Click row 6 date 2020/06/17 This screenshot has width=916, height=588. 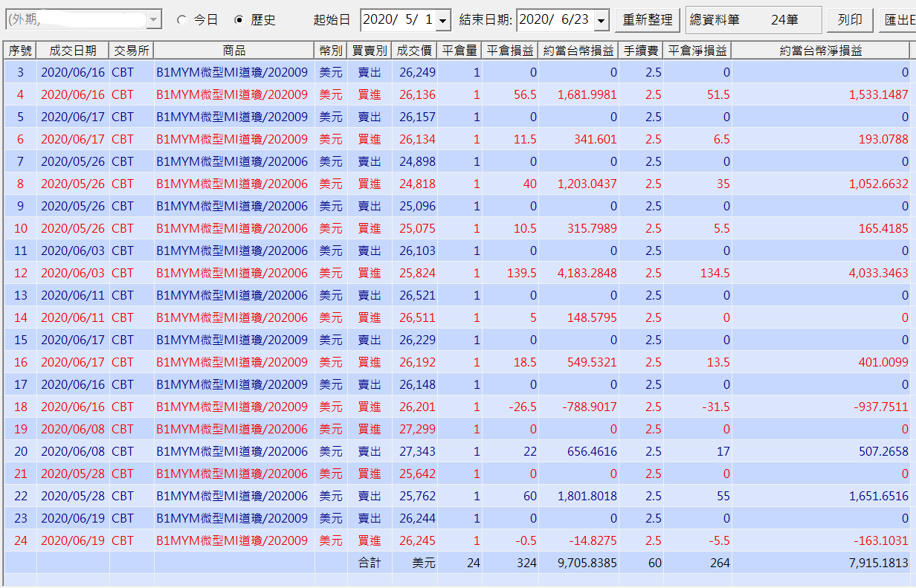pos(73,139)
